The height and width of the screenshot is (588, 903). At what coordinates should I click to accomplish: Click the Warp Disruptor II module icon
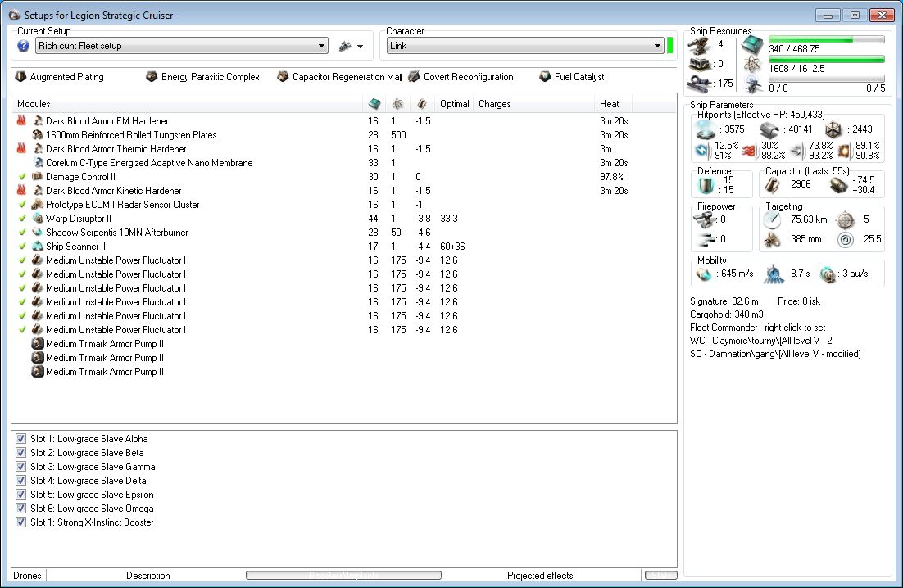pos(38,219)
